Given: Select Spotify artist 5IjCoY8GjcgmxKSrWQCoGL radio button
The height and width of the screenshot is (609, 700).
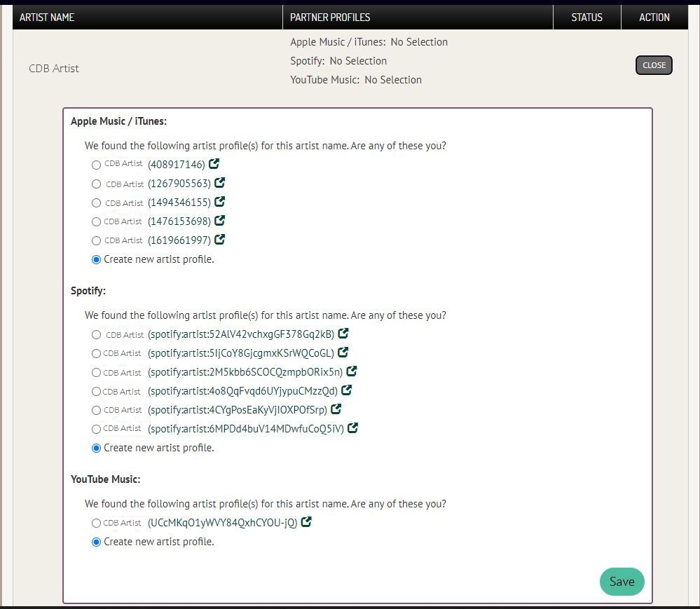Looking at the screenshot, I should click(96, 353).
